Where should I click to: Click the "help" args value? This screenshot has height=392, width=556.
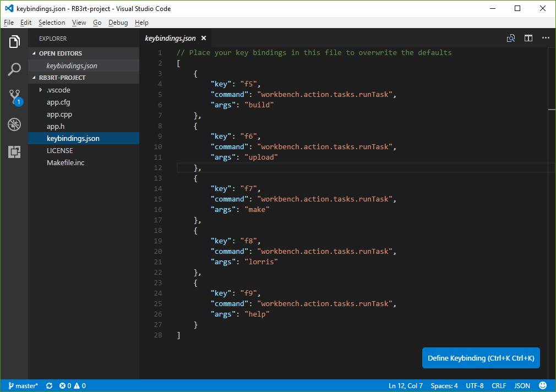[257, 314]
